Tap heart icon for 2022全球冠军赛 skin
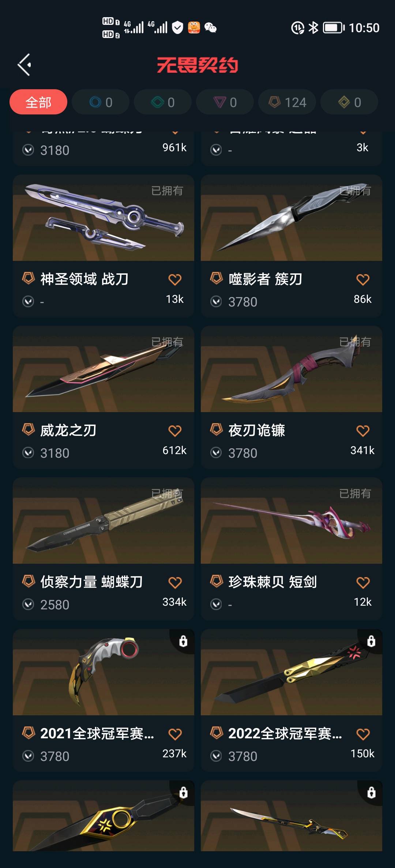The height and width of the screenshot is (868, 395). (x=363, y=734)
